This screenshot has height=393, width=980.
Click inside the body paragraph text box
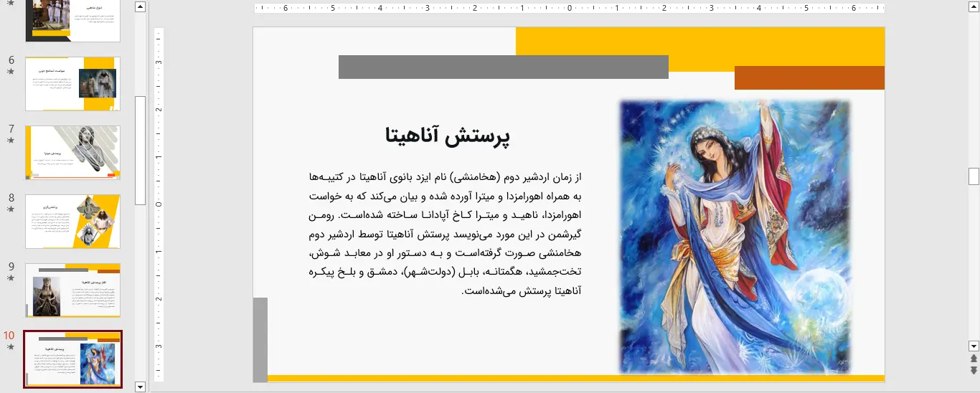tap(445, 234)
